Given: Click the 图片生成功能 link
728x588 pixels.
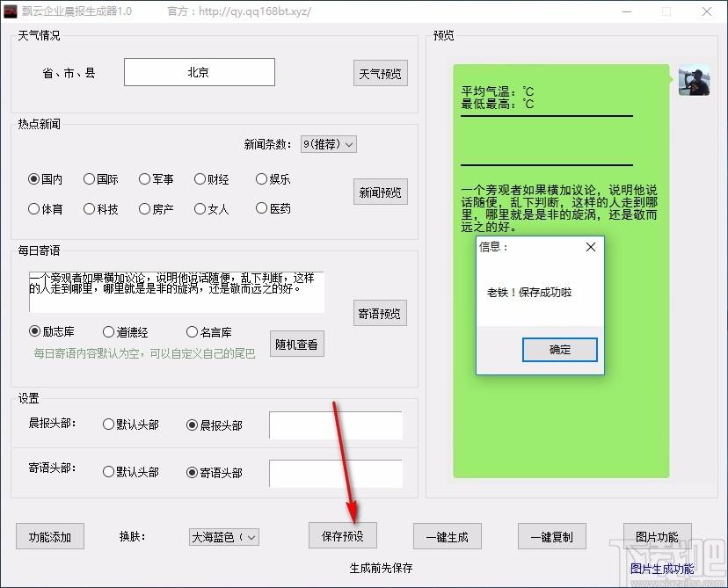Looking at the screenshot, I should tap(662, 568).
